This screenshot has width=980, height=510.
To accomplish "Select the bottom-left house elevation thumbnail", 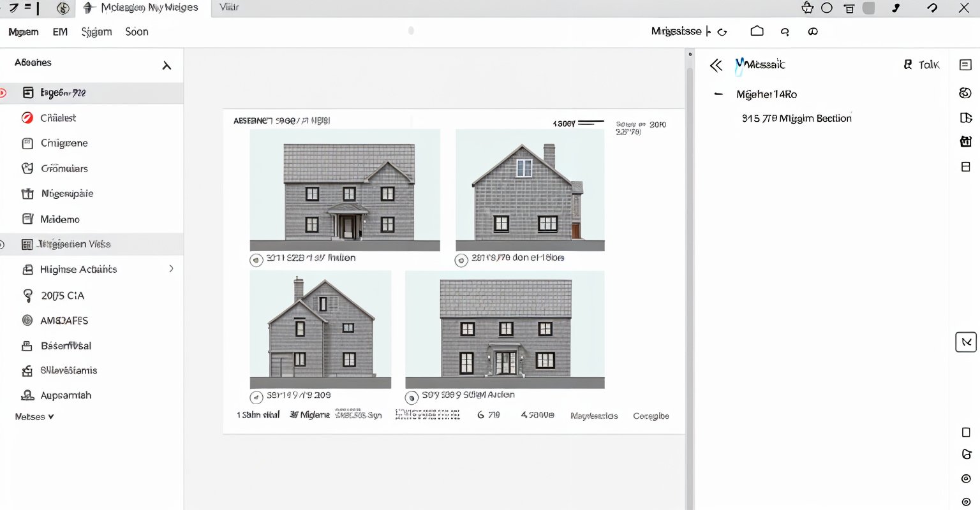I will [320, 330].
